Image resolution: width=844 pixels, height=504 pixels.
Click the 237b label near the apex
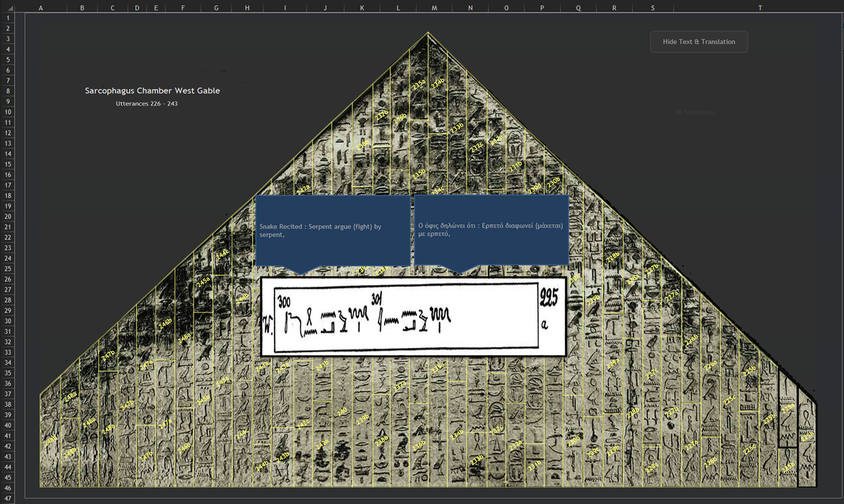click(382, 115)
